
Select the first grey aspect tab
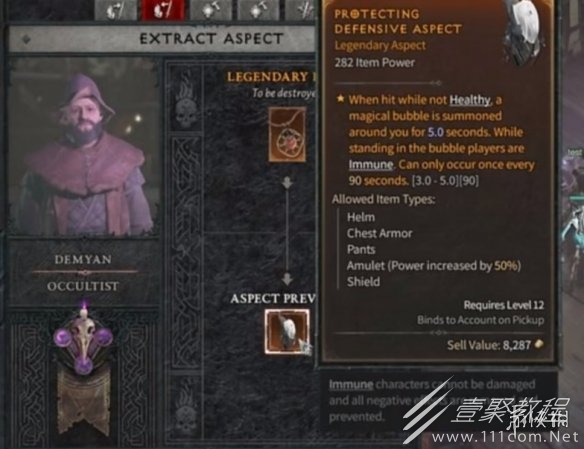point(116,10)
